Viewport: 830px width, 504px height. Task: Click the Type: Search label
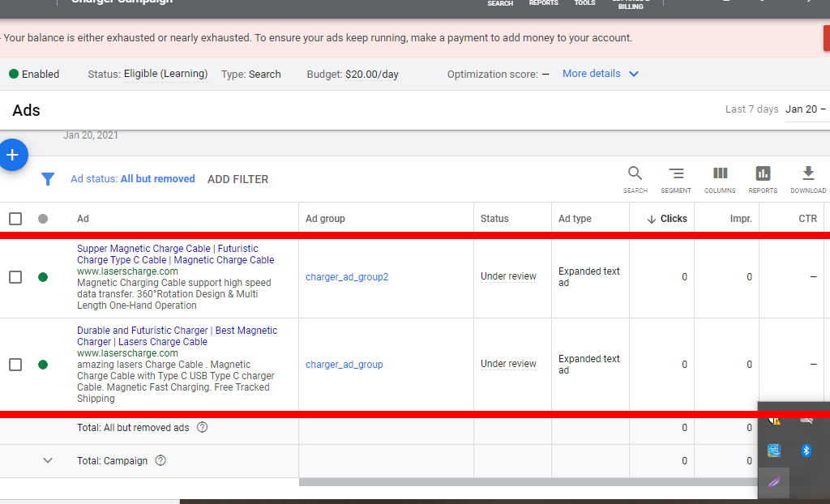click(x=251, y=74)
